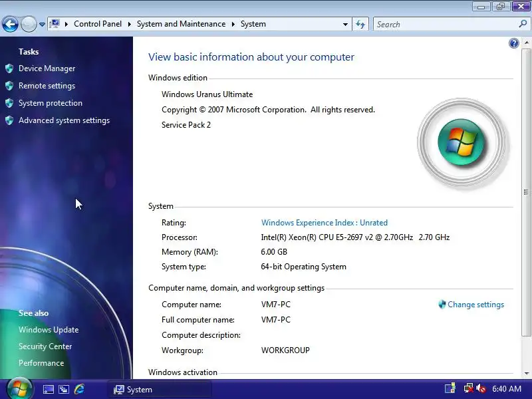This screenshot has height=399, width=532.
Task: Open Device Manager
Action: (47, 68)
